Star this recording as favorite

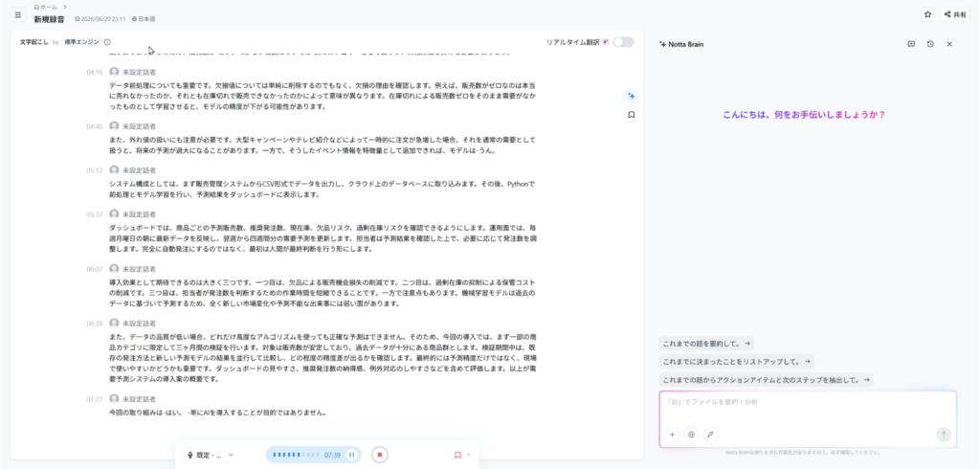(927, 14)
